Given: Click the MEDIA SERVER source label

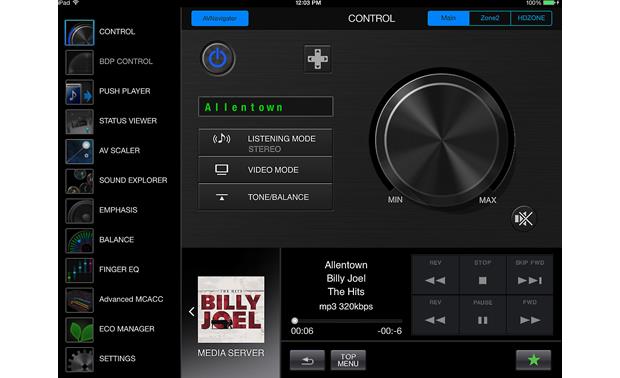Looking at the screenshot, I should click(231, 353).
